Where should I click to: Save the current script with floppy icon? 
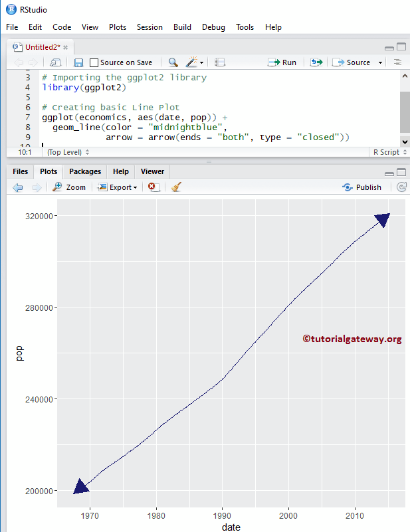tap(78, 63)
